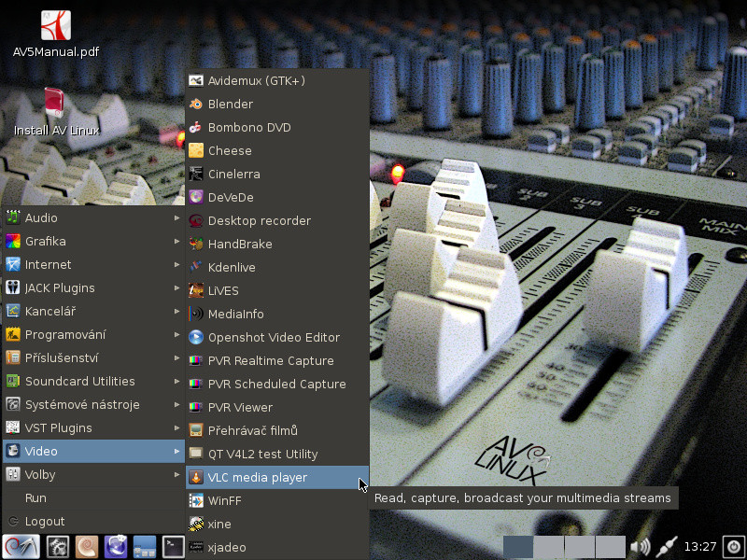Click the network plug tray icon
The height and width of the screenshot is (560, 747).
(666, 546)
